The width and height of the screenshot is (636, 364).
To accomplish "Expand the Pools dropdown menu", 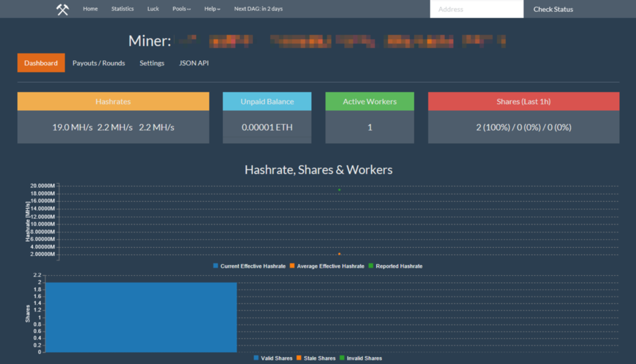I will point(182,9).
